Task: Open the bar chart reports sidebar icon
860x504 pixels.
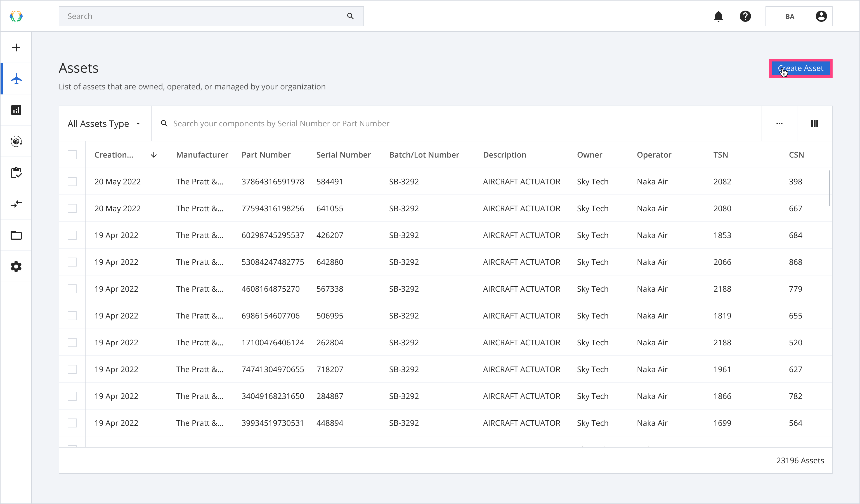Action: (x=16, y=110)
